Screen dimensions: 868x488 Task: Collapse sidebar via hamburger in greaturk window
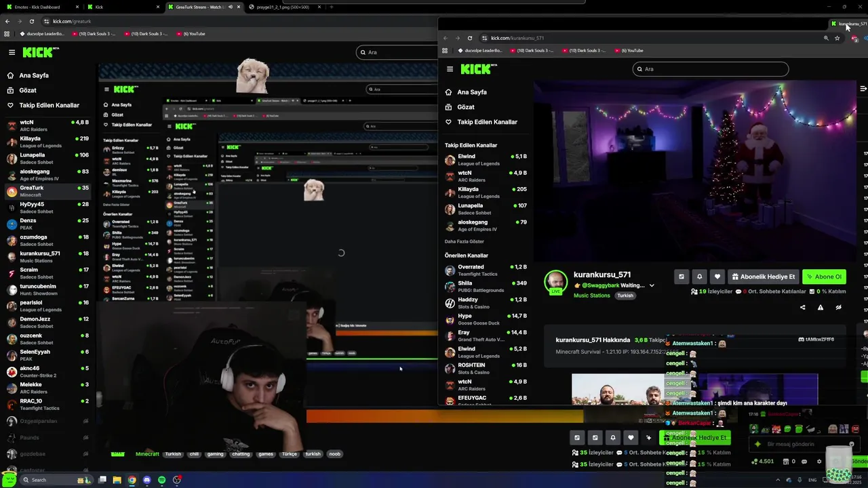coord(12,52)
